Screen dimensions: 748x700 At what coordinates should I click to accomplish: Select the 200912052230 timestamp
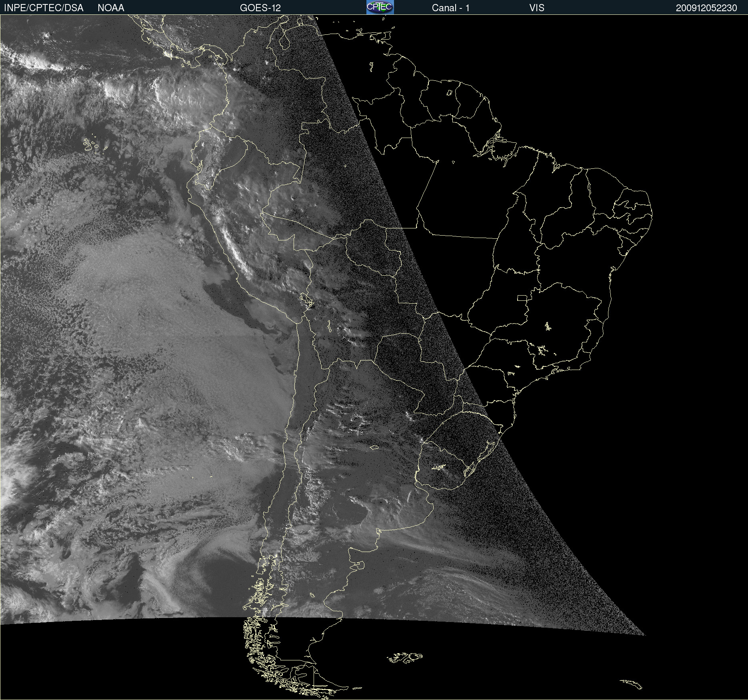pyautogui.click(x=706, y=8)
